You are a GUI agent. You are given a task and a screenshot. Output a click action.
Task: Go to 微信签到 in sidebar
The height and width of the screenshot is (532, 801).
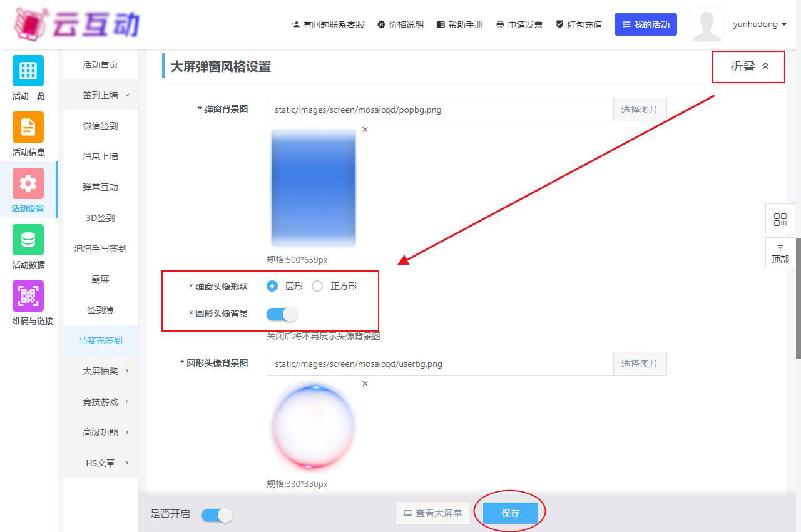point(100,126)
